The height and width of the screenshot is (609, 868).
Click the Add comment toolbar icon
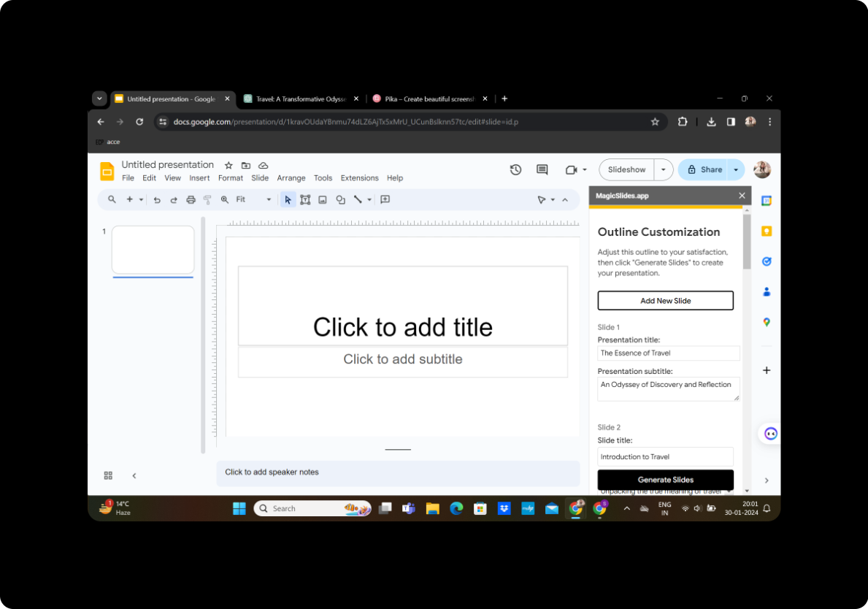click(385, 199)
